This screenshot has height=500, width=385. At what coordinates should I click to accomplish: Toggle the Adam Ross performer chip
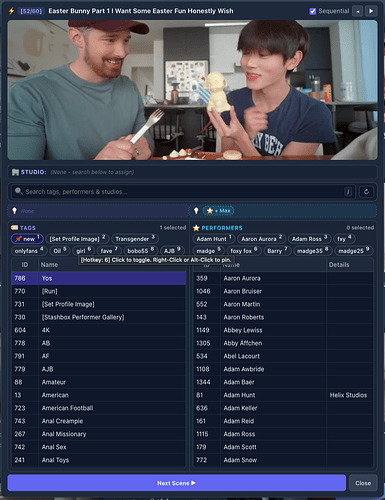(x=309, y=239)
